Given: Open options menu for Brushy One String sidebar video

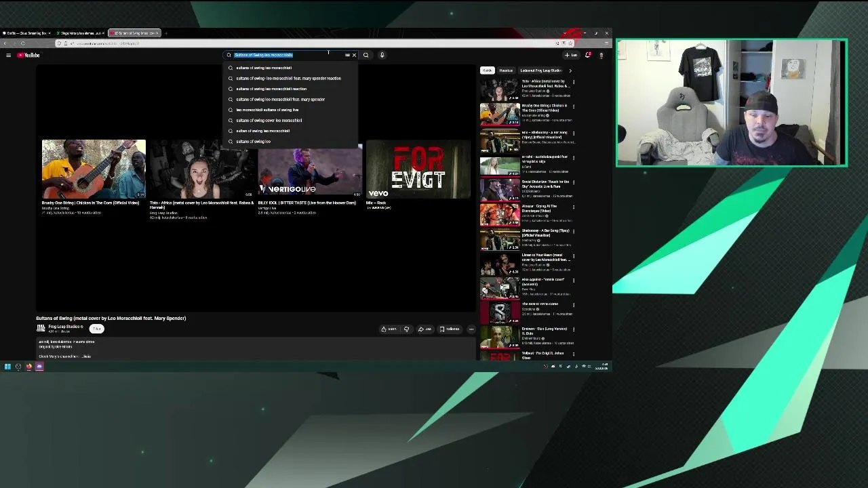Looking at the screenshot, I should 574,106.
